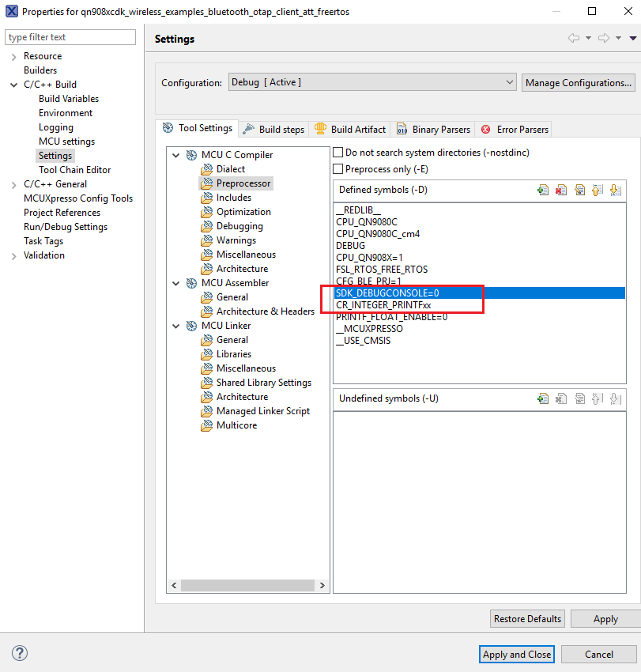
Task: Enable Preprocess only (-E) checkbox
Action: (338, 169)
